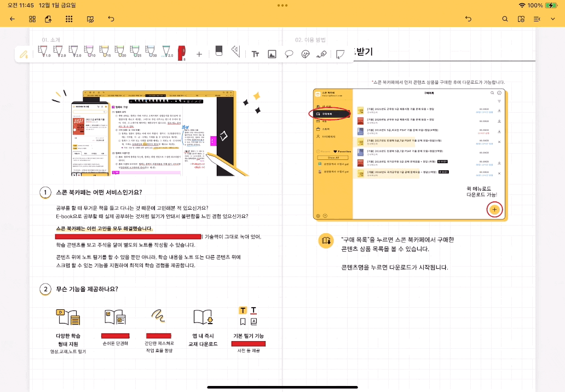
Task: Select the triangle ruler tool
Action: pos(236,51)
